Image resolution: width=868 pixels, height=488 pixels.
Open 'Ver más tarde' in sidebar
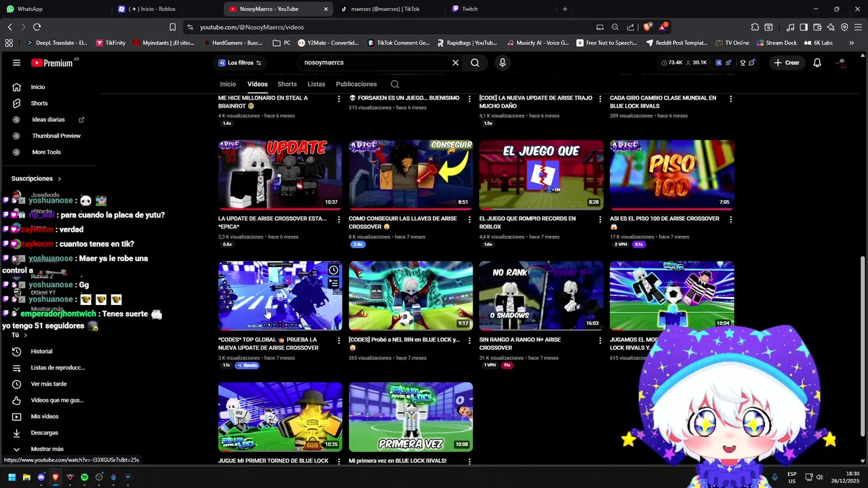49,384
